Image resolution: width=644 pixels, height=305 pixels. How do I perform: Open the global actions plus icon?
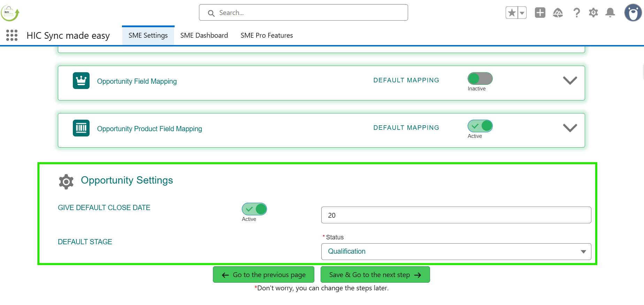tap(540, 13)
